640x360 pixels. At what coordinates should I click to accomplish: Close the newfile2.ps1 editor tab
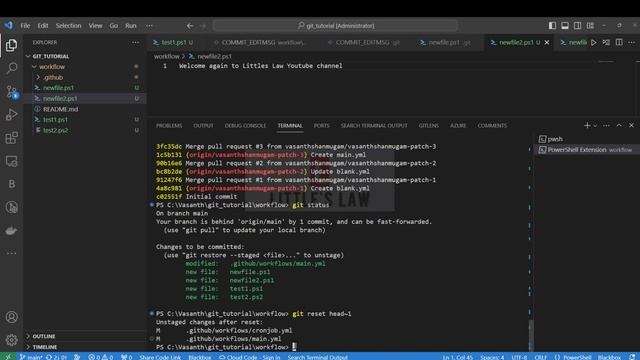click(x=547, y=42)
